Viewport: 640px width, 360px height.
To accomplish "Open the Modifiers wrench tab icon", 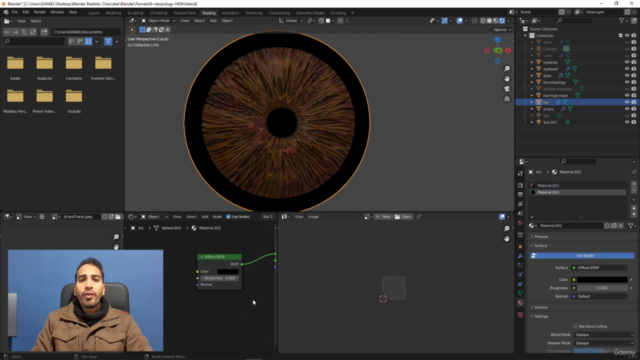I will pos(520,256).
